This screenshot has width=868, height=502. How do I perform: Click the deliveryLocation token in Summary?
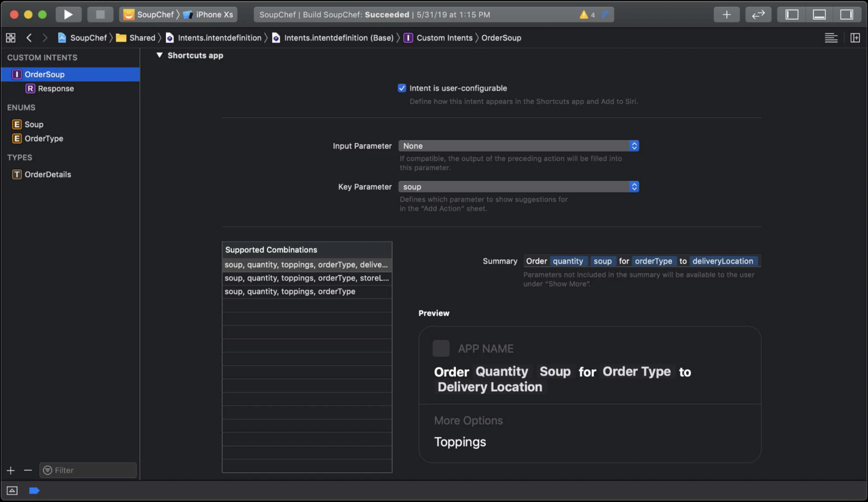[723, 261]
